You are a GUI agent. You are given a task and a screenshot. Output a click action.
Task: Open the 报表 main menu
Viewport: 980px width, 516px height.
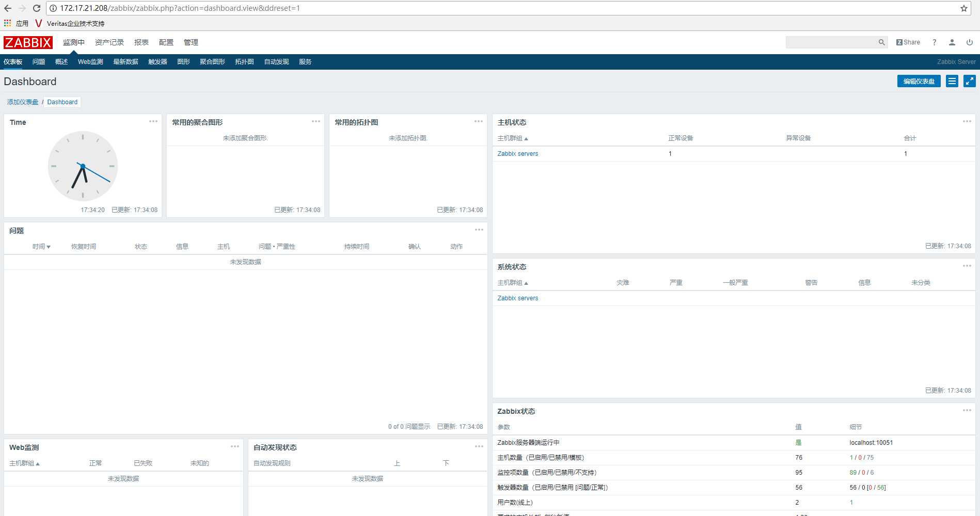[141, 42]
